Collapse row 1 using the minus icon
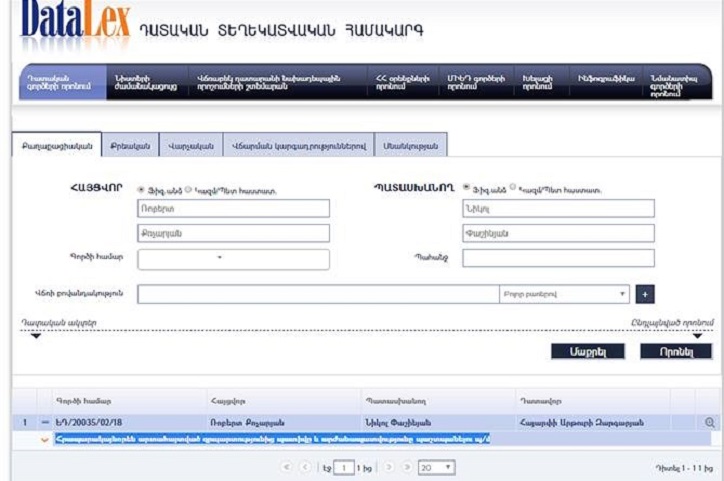The height and width of the screenshot is (481, 724). pyautogui.click(x=45, y=423)
